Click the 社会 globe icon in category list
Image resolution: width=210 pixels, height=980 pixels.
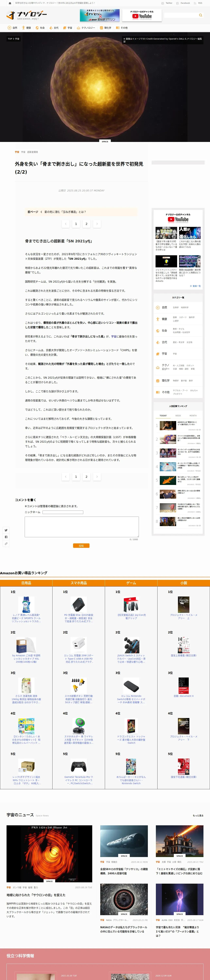158,331
